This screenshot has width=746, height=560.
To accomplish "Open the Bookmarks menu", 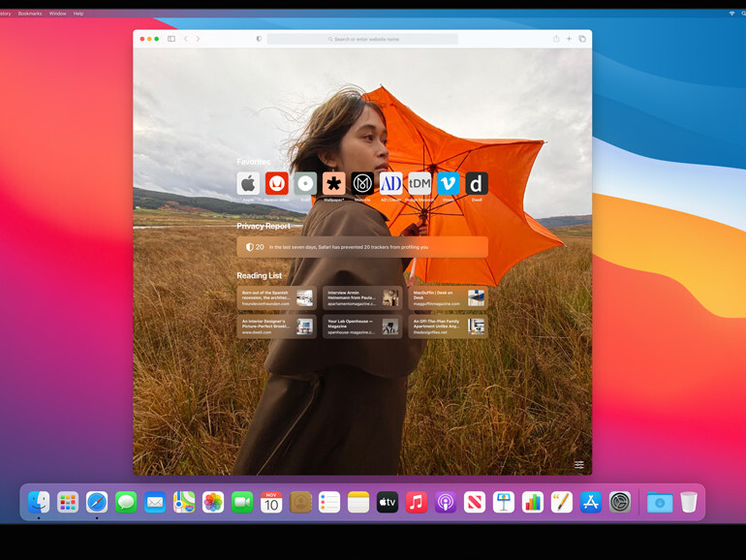I will [x=29, y=14].
